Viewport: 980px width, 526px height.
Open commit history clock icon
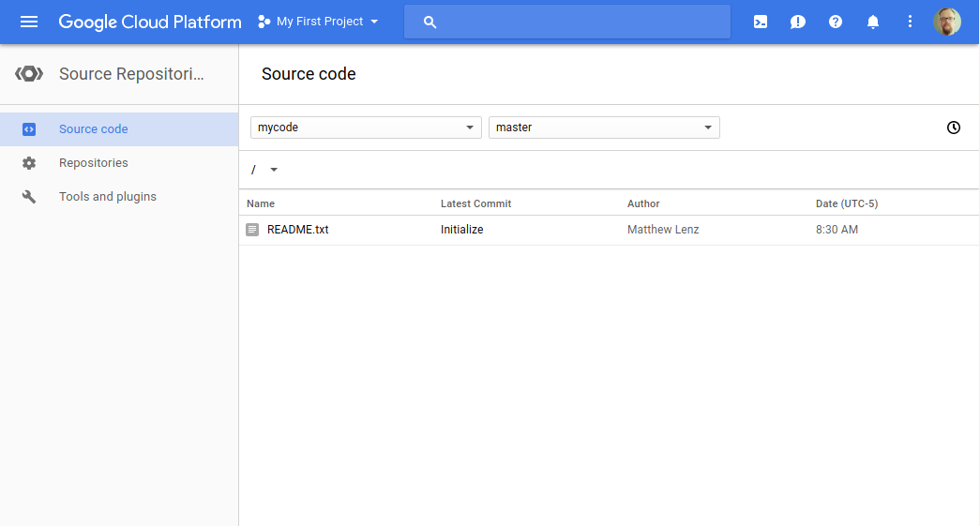[953, 128]
